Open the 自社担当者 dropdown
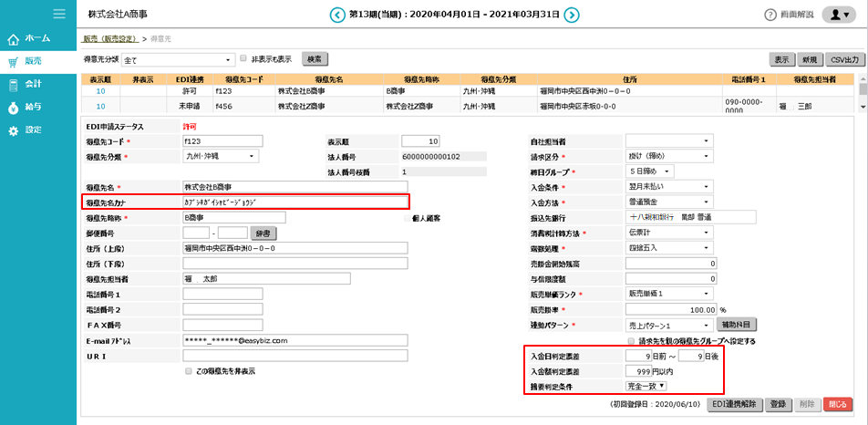The width and height of the screenshot is (868, 425). click(x=669, y=141)
